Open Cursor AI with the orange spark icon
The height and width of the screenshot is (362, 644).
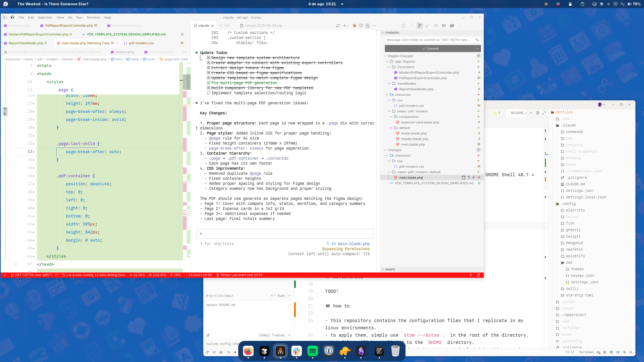354,25
